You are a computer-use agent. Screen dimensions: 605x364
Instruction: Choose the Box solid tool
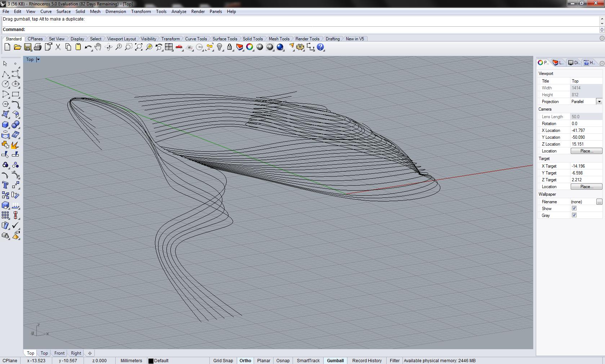click(x=5, y=125)
